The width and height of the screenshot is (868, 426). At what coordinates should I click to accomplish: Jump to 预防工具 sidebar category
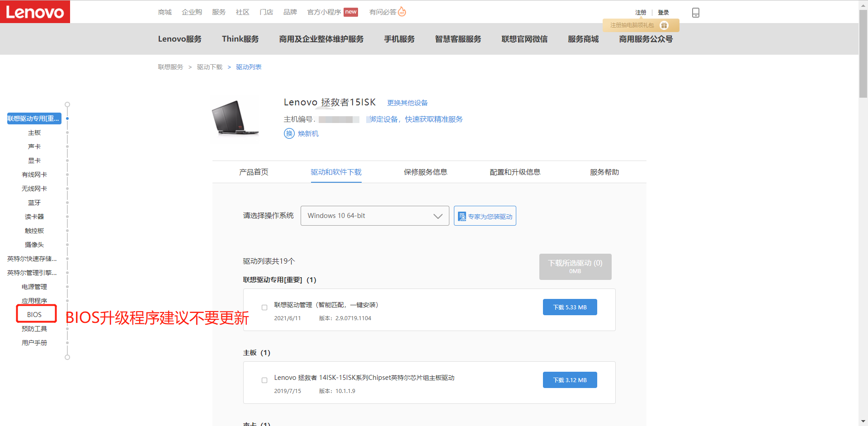pos(34,329)
